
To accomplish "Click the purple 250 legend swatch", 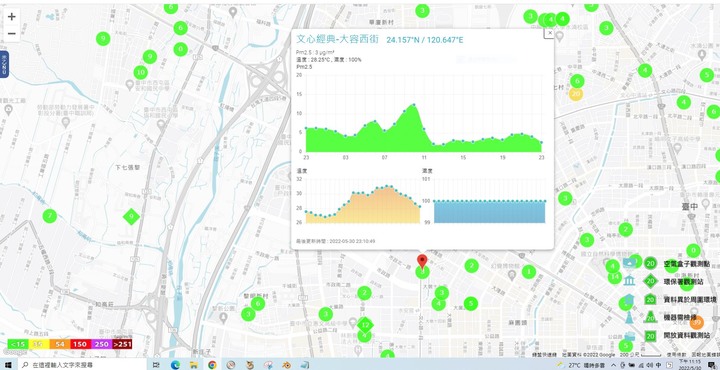I will click(101, 344).
